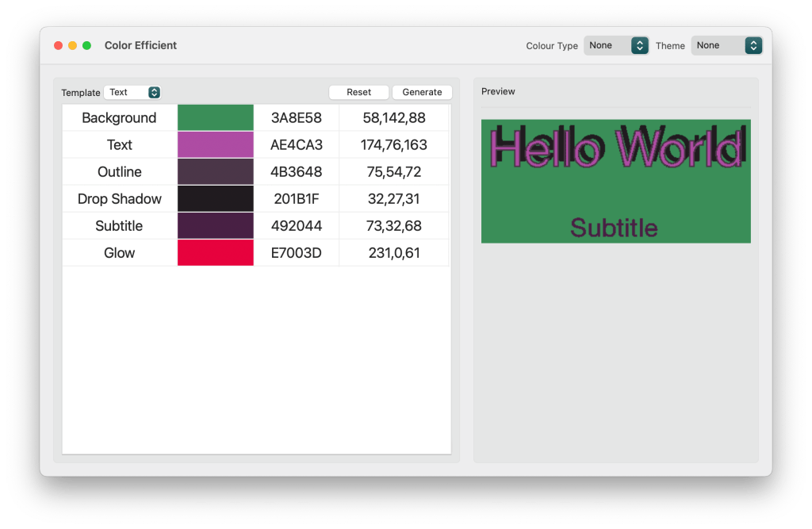
Task: Click the Reset button
Action: click(358, 93)
